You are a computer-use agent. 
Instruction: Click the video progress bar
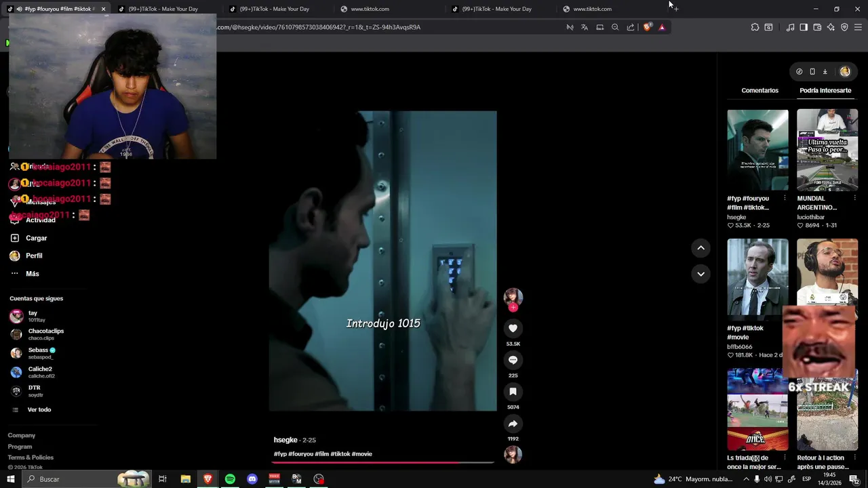click(x=383, y=462)
